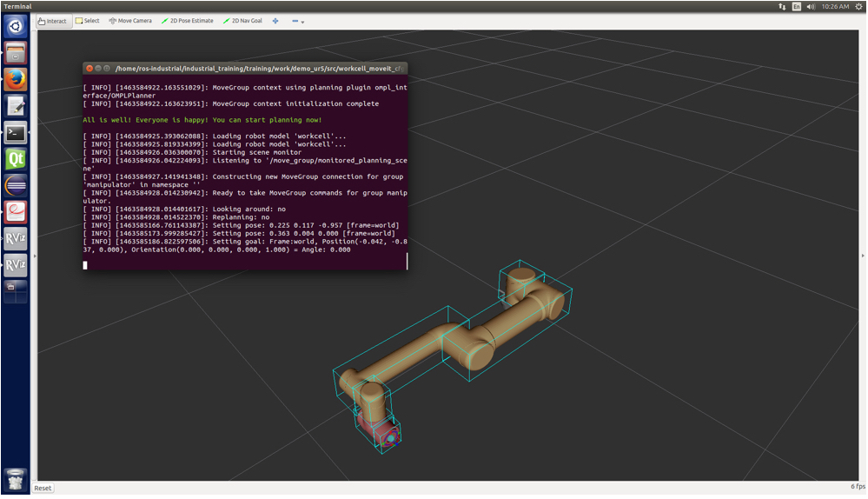The height and width of the screenshot is (499, 868).
Task: Switch to the Move Camera tool
Action: [130, 21]
